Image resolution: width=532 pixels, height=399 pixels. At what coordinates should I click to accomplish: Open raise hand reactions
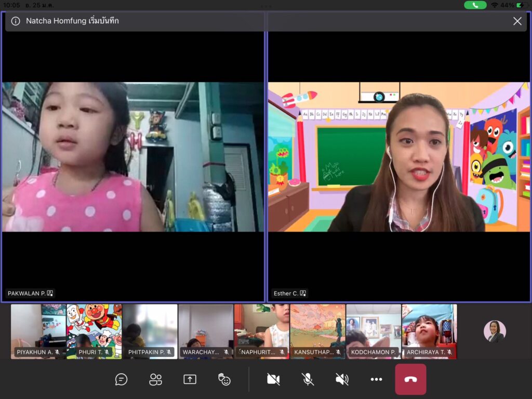[224, 379]
